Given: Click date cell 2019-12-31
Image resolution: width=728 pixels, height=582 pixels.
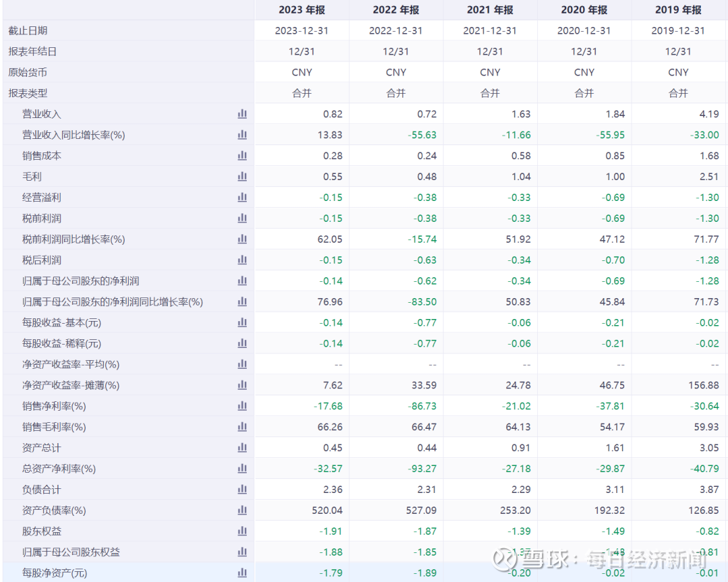Looking at the screenshot, I should coord(678,30).
